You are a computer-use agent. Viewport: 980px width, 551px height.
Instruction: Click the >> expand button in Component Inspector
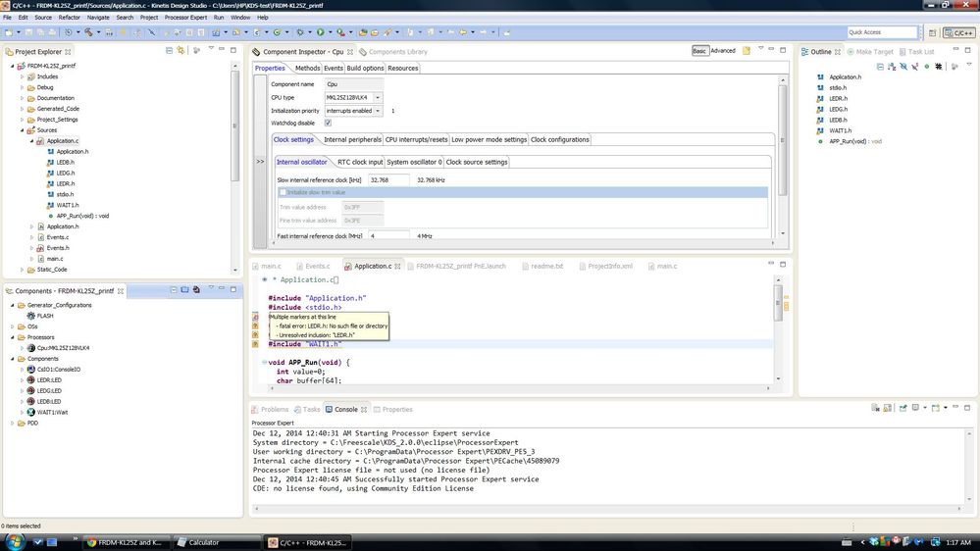pyautogui.click(x=260, y=162)
